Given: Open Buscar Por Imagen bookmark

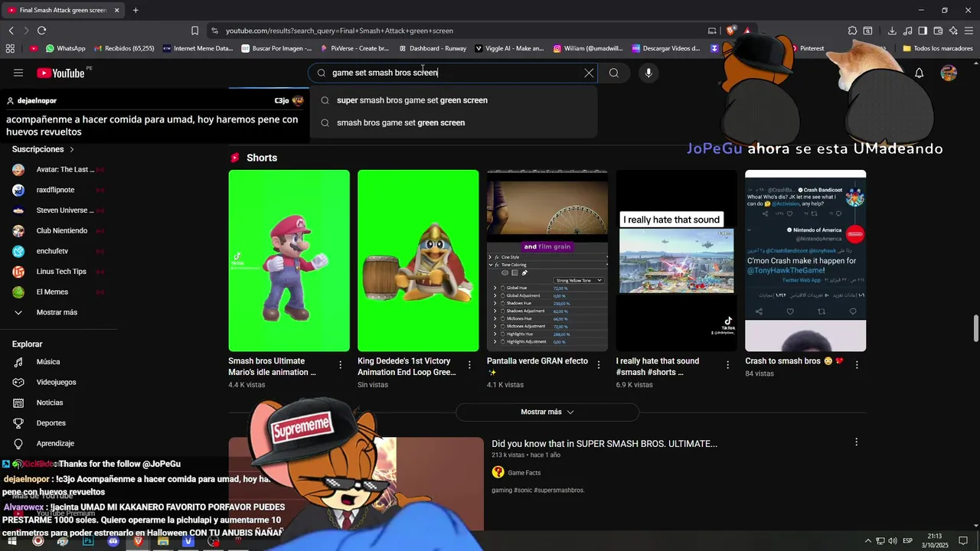Looking at the screenshot, I should pyautogui.click(x=276, y=48).
